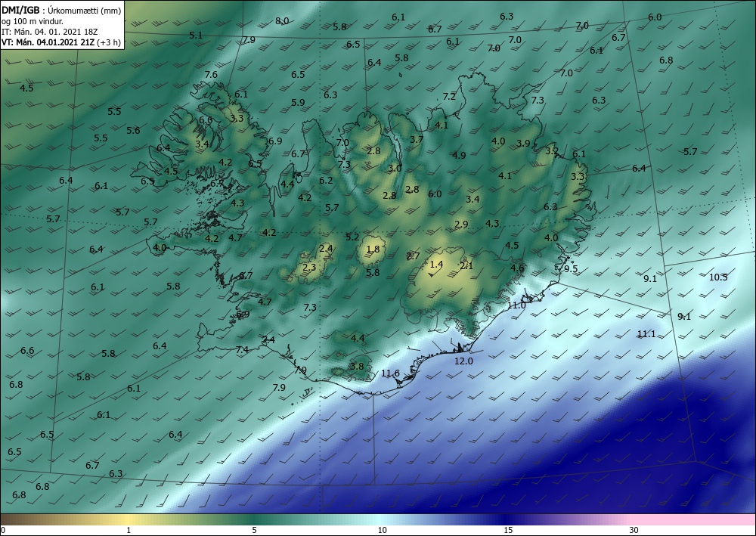The width and height of the screenshot is (756, 536).
Task: Select the 2.4 value on the map
Action: (x=326, y=248)
